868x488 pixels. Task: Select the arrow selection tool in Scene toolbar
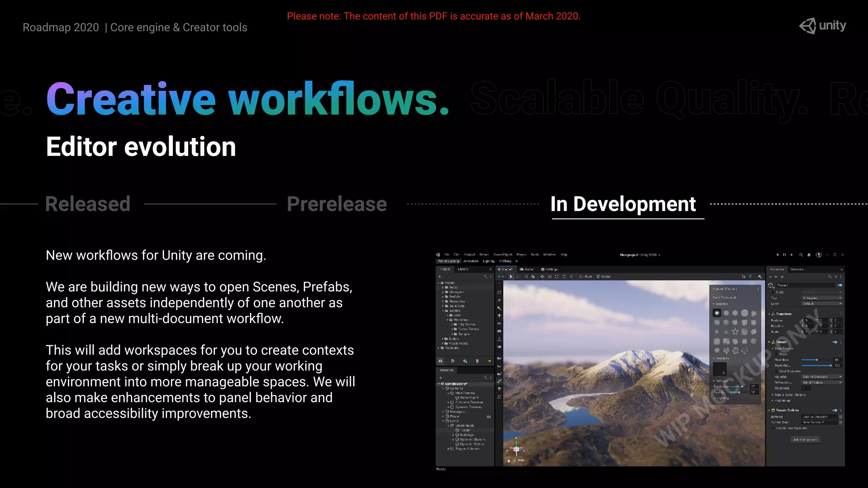[x=511, y=277]
